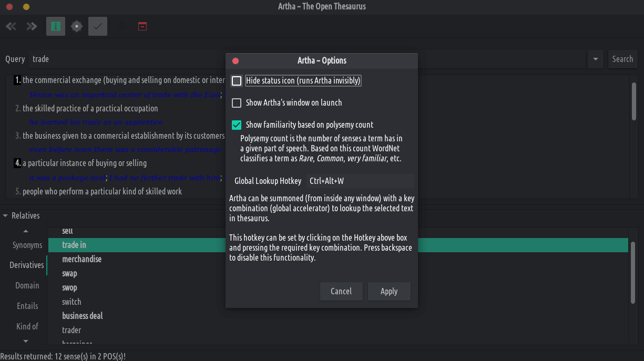This screenshot has height=361, width=644.
Task: Check Show Artha's window on launch
Action: click(x=237, y=103)
